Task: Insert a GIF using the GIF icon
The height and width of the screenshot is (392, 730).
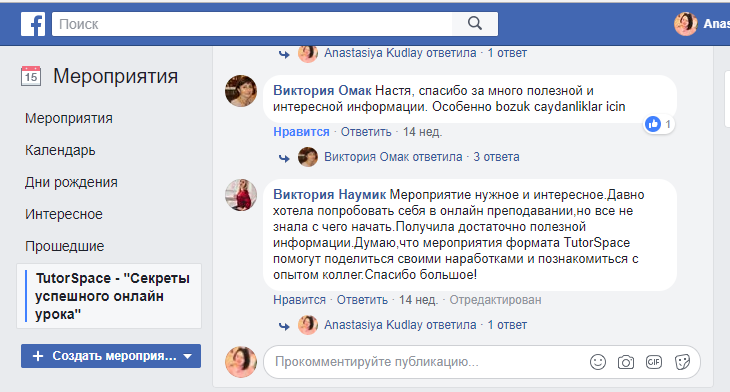Action: (654, 362)
